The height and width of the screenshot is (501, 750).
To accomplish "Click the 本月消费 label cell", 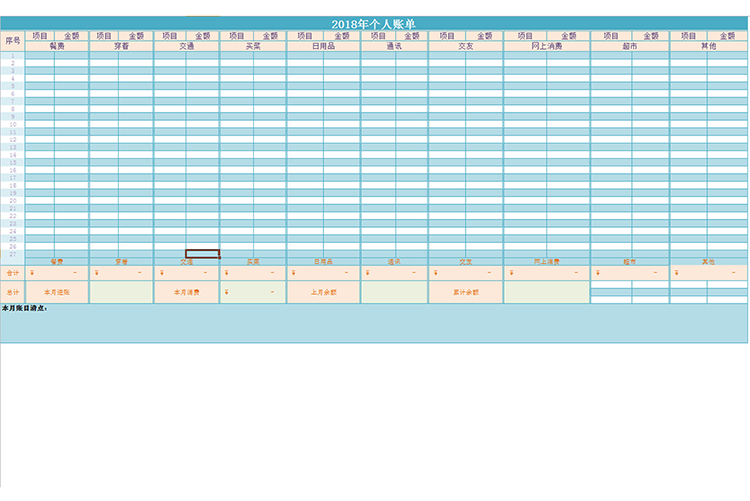I will [x=186, y=292].
